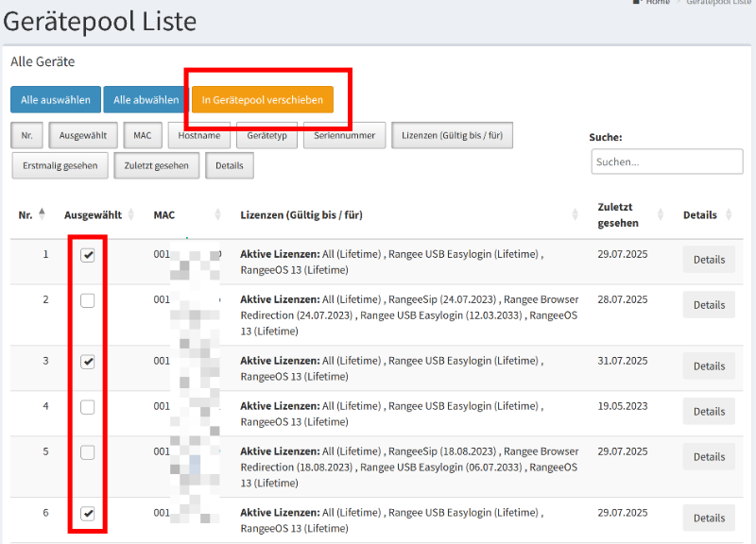The width and height of the screenshot is (756, 544).
Task: Toggle the Zuletzt gesehen column button
Action: pyautogui.click(x=156, y=165)
